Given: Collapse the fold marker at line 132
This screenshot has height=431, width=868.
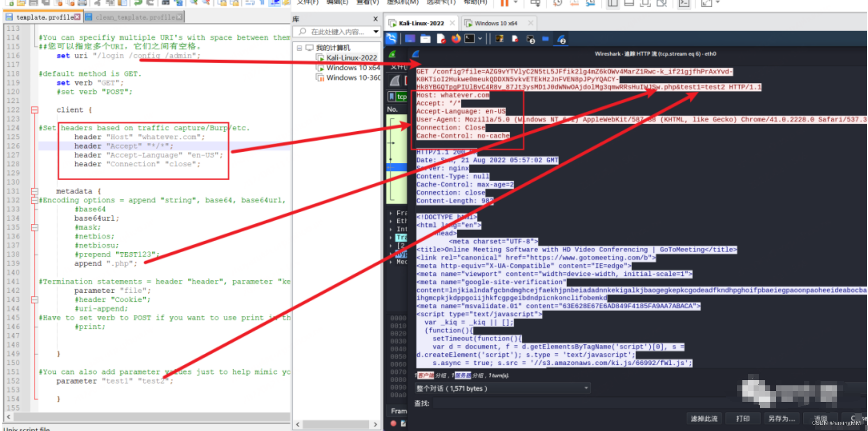Looking at the screenshot, I should click(x=34, y=200).
